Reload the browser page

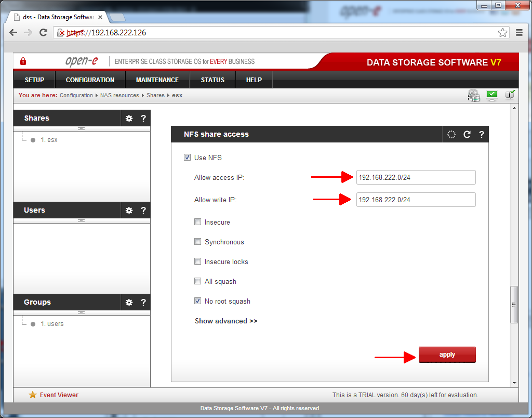[x=43, y=33]
